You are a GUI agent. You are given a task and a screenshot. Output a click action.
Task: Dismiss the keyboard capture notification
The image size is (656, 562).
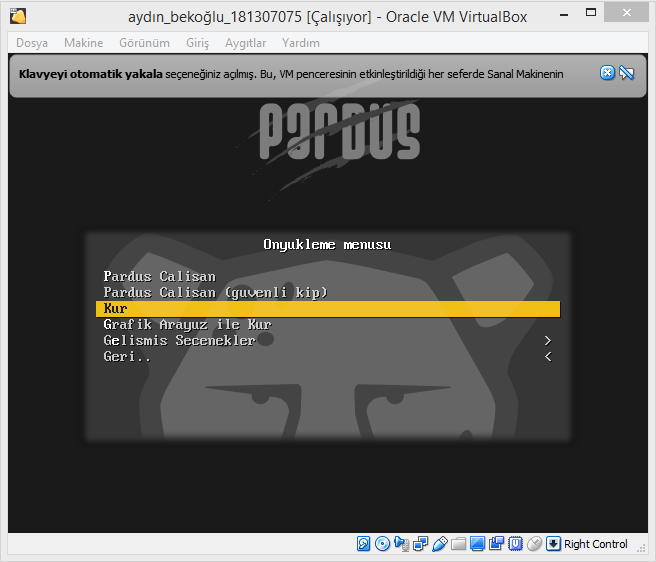coord(607,73)
